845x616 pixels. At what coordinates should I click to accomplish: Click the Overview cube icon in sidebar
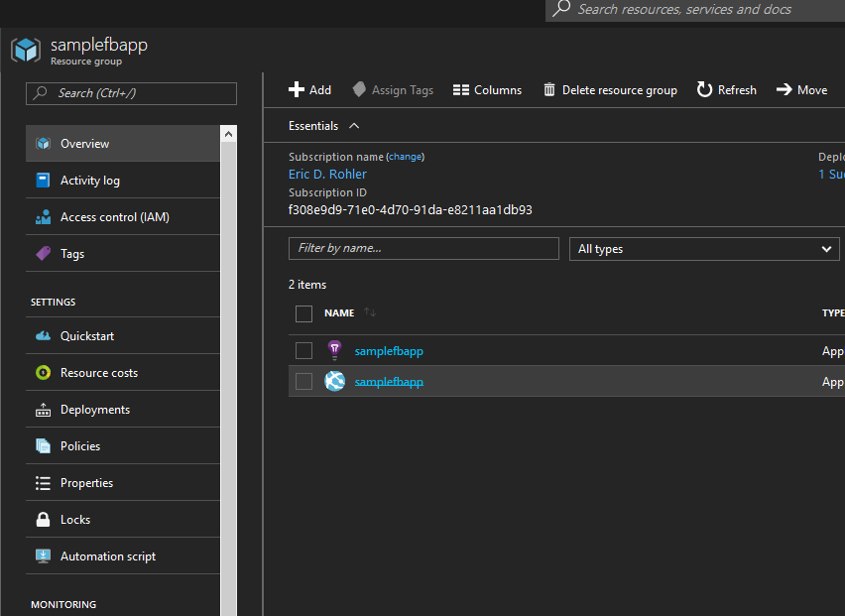43,144
